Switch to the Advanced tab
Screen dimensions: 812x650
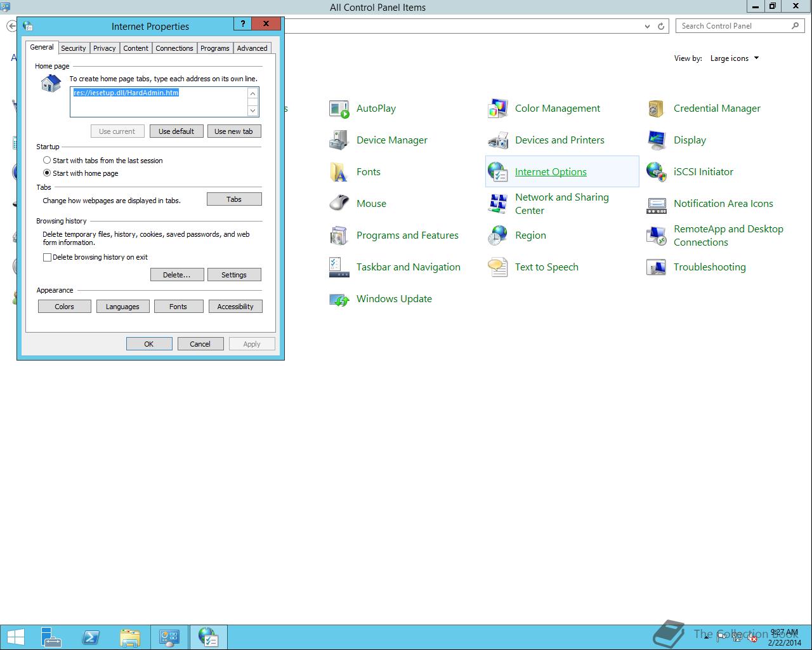[252, 48]
